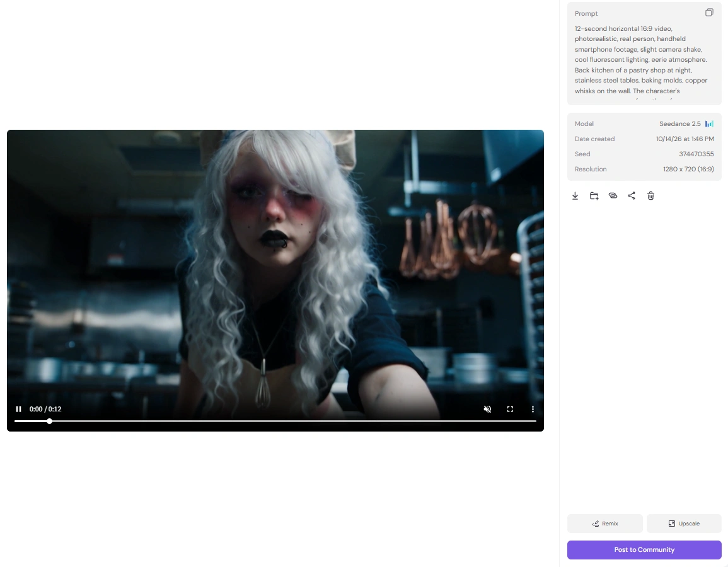This screenshot has height=567, width=728.
Task: Click the date created value
Action: [x=685, y=139]
